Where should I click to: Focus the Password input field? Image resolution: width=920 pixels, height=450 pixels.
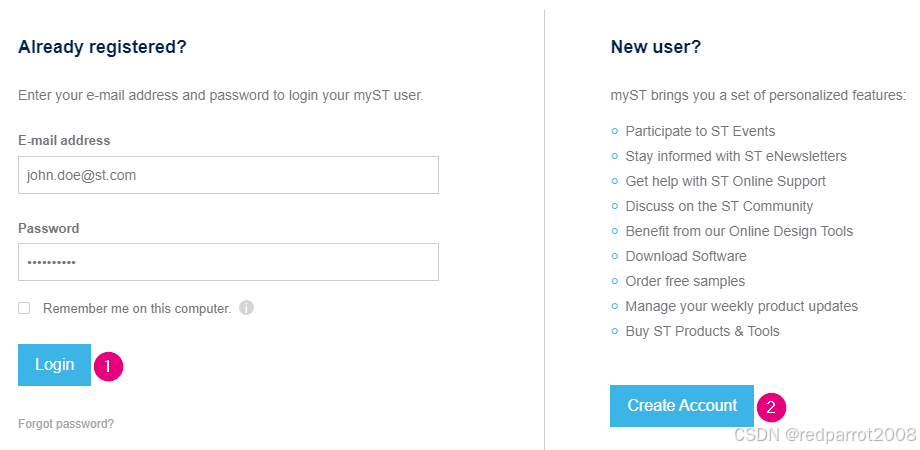pos(228,262)
